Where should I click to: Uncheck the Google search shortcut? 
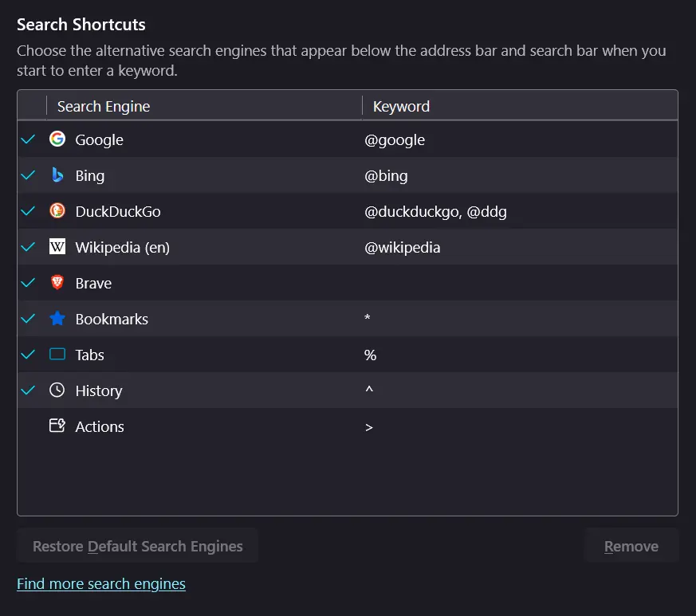(x=28, y=139)
